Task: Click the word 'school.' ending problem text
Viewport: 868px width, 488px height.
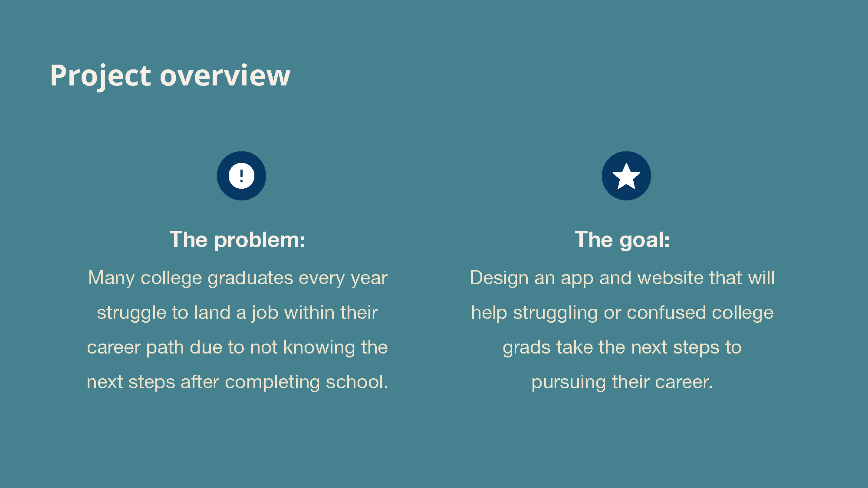Action: click(357, 382)
